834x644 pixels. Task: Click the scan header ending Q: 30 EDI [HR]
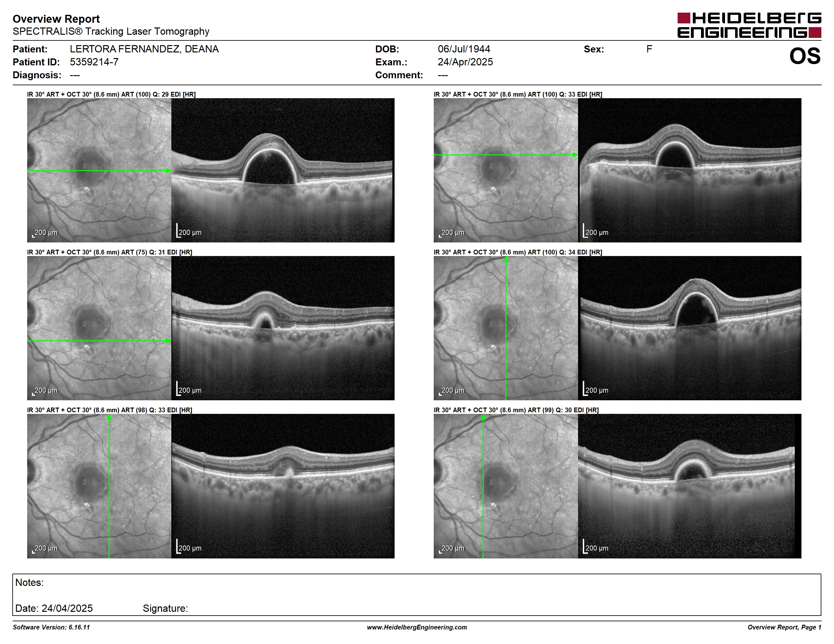click(516, 410)
